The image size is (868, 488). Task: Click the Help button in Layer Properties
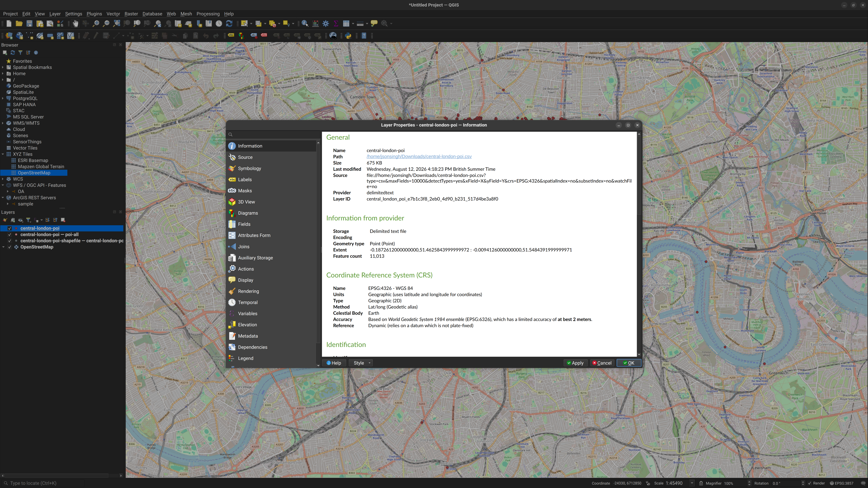tap(334, 363)
